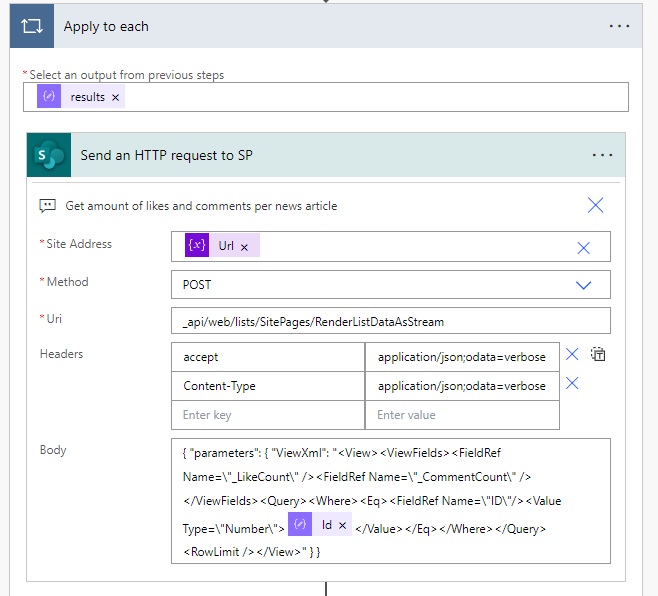The width and height of the screenshot is (658, 596).
Task: Click the Send an HTTP request to SP title
Action: coord(167,155)
